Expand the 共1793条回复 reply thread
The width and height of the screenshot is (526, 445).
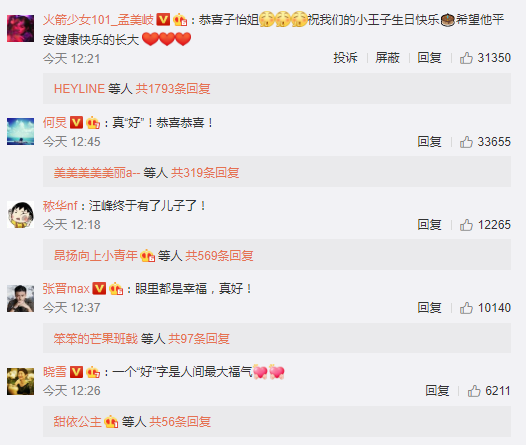pos(173,89)
